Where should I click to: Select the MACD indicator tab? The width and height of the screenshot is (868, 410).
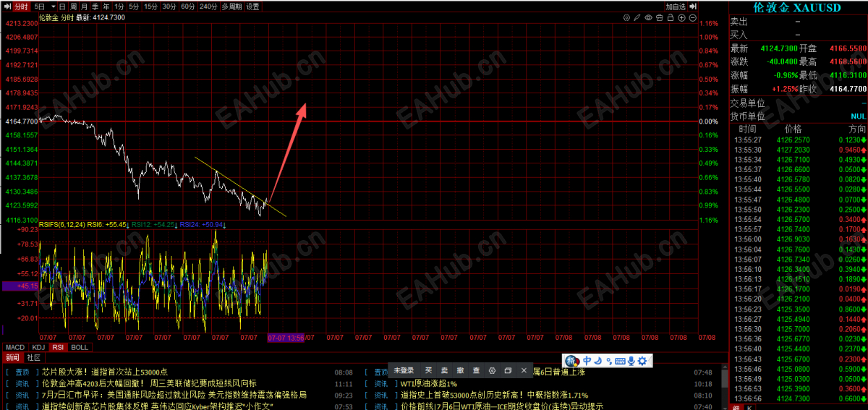[15, 347]
